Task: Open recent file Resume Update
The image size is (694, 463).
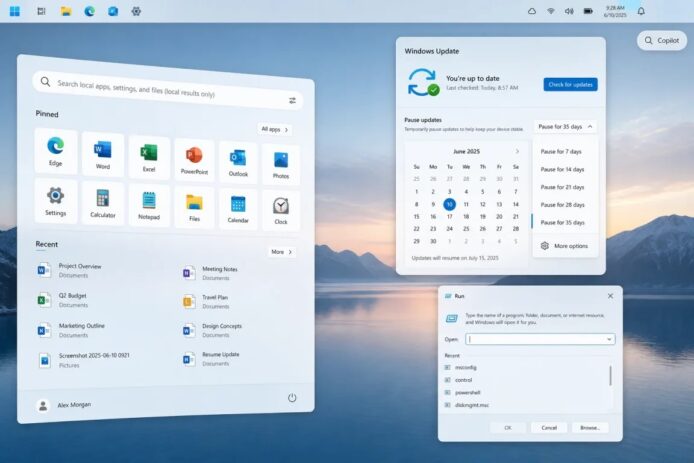Action: 211,359
